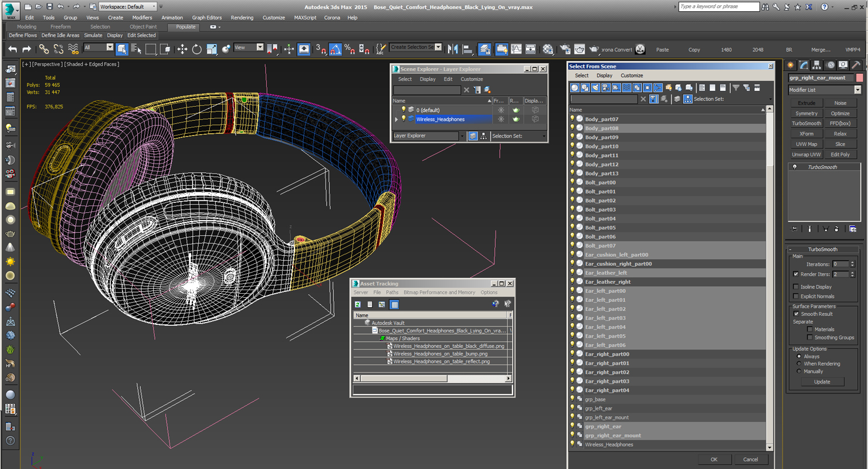Click the Symmetry modifier button
Viewport: 868px width, 469px height.
coord(806,114)
